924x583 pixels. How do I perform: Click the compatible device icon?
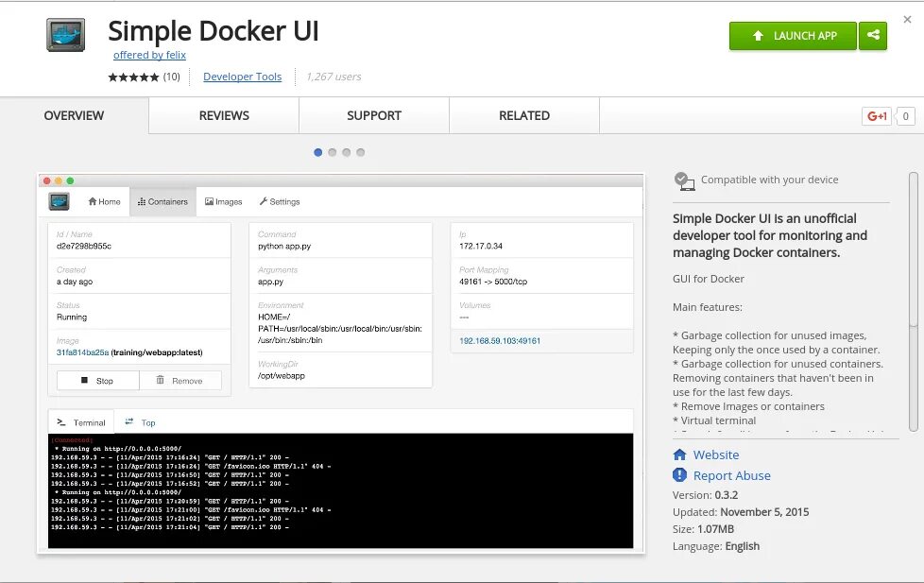[684, 180]
